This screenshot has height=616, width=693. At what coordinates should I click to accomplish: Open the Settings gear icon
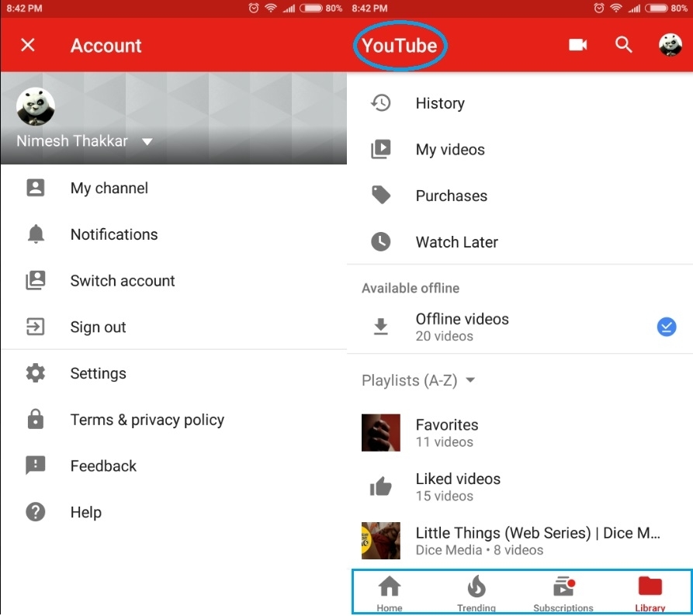[36, 373]
